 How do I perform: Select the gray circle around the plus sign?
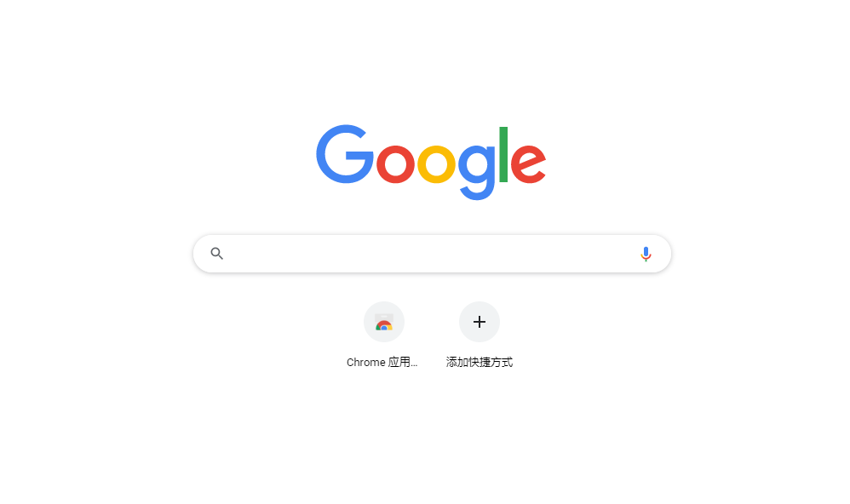click(480, 322)
